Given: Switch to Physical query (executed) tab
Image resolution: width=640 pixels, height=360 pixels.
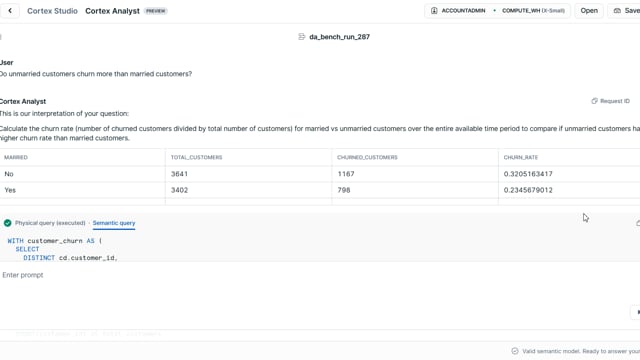Looking at the screenshot, I should [50, 223].
